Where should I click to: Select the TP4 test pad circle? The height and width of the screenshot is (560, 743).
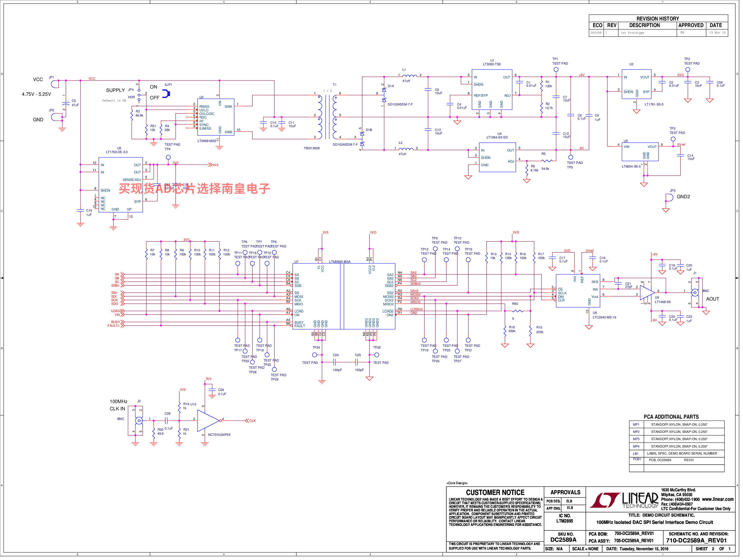tap(169, 158)
